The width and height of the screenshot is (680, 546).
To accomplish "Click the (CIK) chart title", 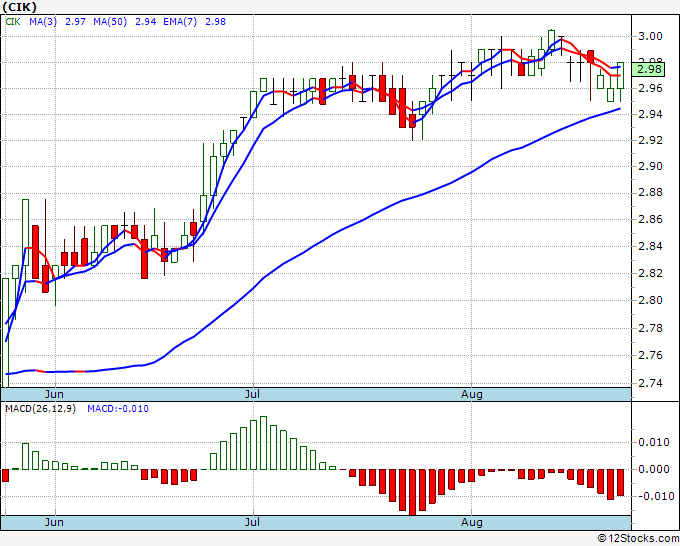I will pos(20,7).
